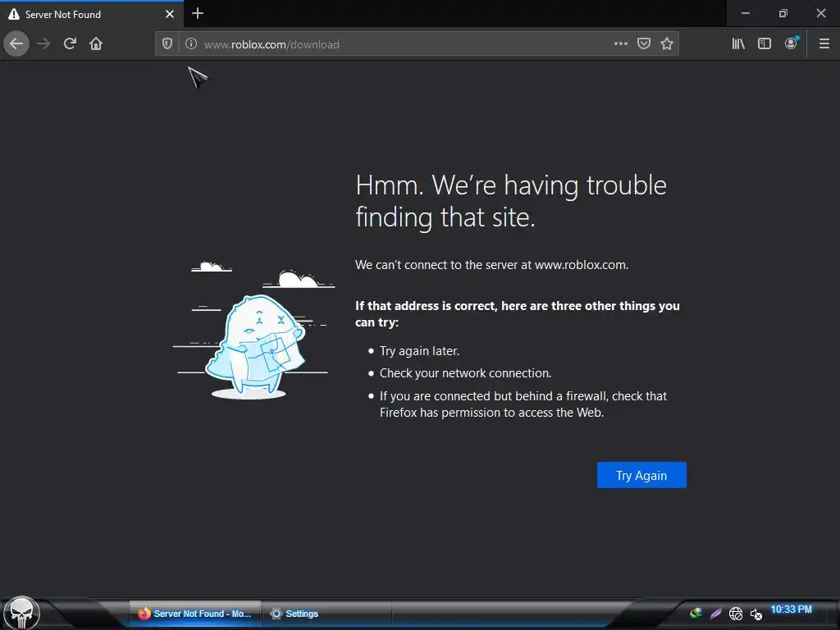The height and width of the screenshot is (630, 840).
Task: Minimize the Firefox window
Action: [745, 13]
